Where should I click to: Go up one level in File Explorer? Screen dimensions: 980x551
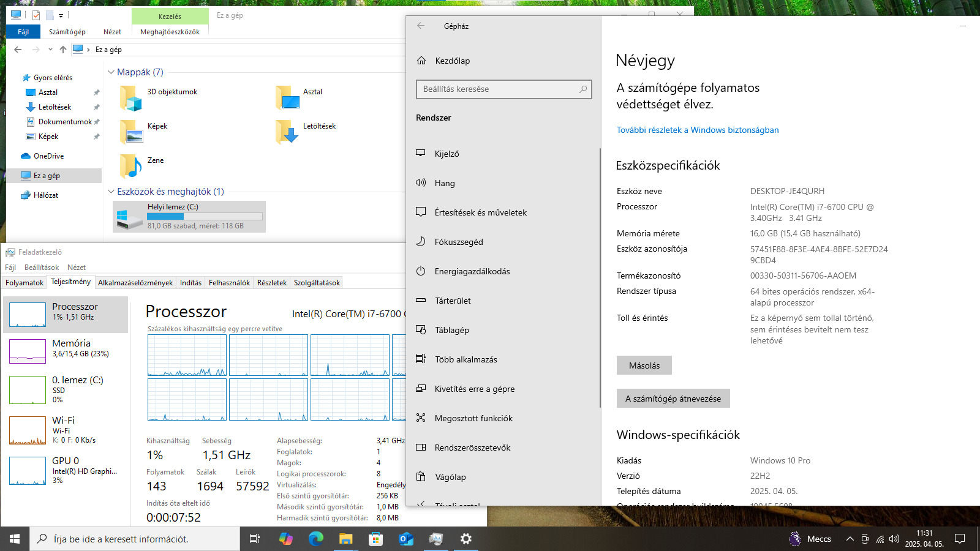(x=63, y=50)
